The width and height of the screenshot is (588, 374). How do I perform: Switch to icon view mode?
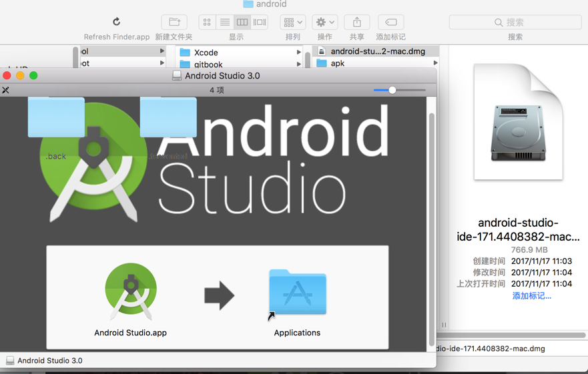[x=207, y=22]
